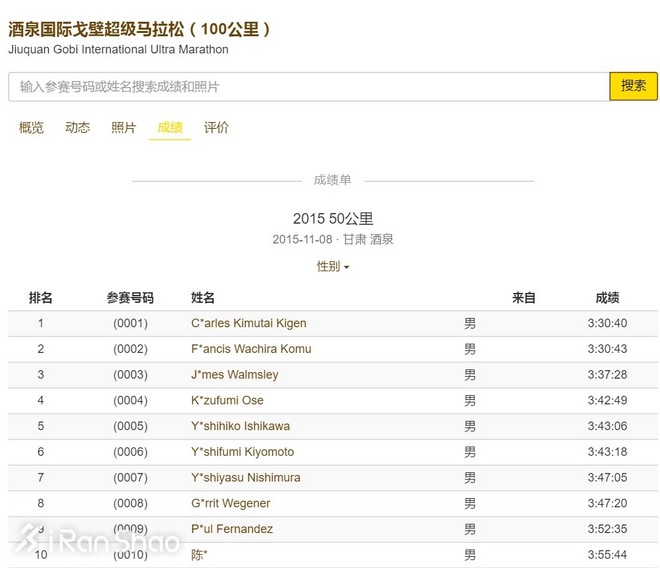This screenshot has height=568, width=660.
Task: Go to the 照片 photos tab
Action: (124, 128)
